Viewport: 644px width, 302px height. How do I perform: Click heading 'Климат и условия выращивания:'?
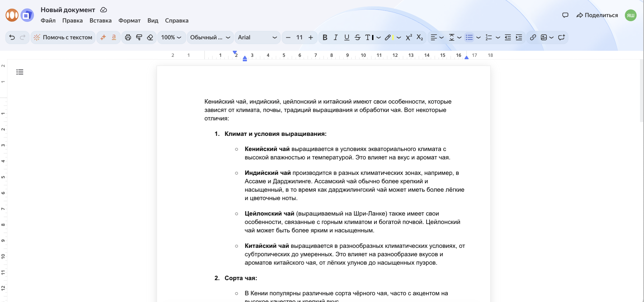click(x=276, y=134)
